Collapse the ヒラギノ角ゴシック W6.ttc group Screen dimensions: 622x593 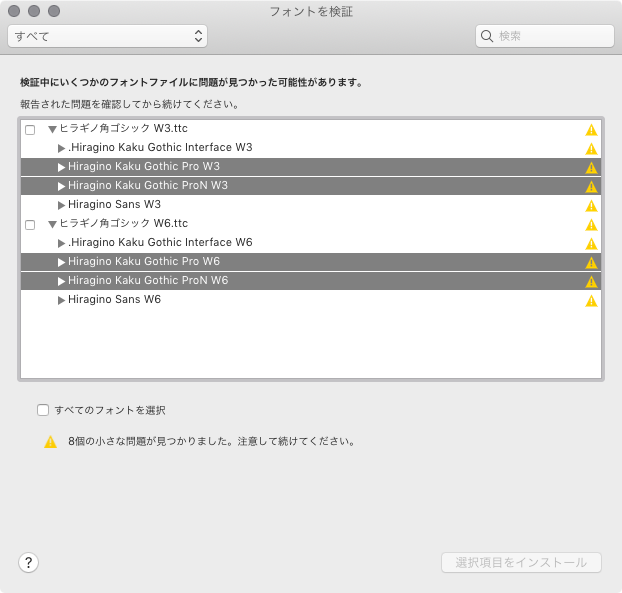click(x=52, y=225)
